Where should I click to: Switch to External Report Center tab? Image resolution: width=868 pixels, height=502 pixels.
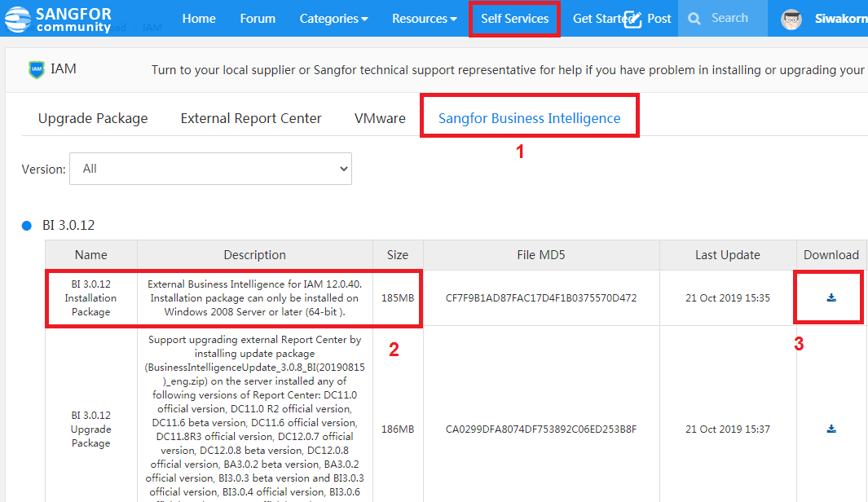point(251,118)
